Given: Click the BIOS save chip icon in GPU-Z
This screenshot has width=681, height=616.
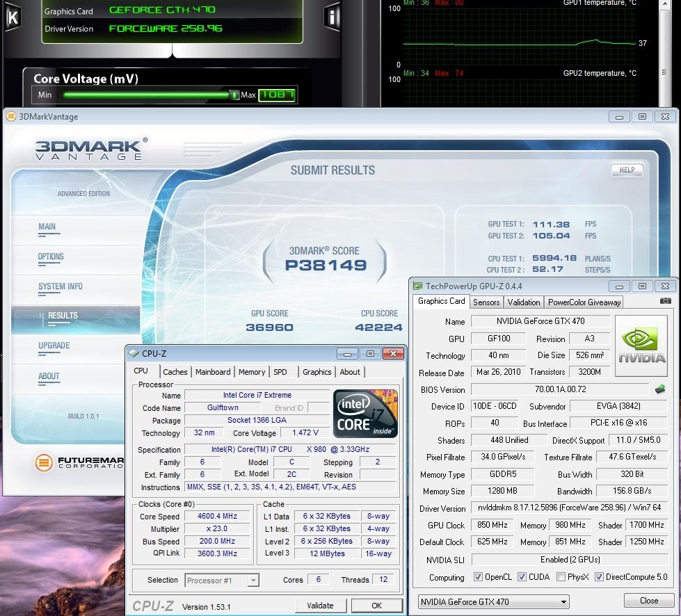Looking at the screenshot, I should click(659, 389).
